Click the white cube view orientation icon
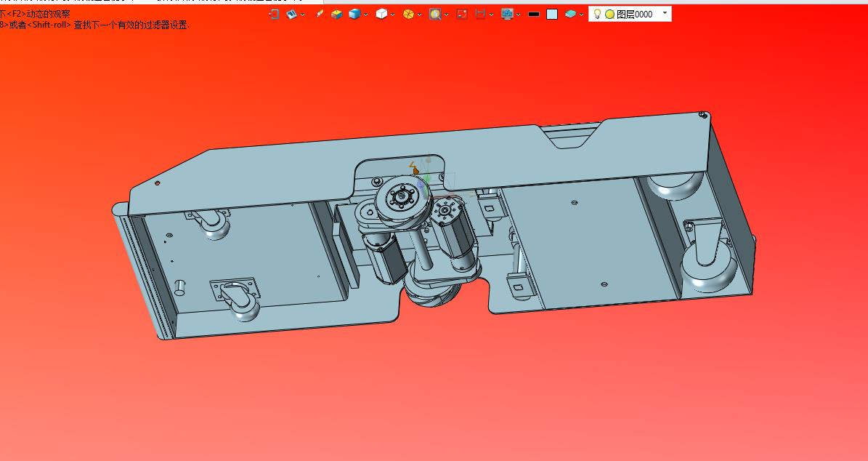The height and width of the screenshot is (461, 868). 381,15
